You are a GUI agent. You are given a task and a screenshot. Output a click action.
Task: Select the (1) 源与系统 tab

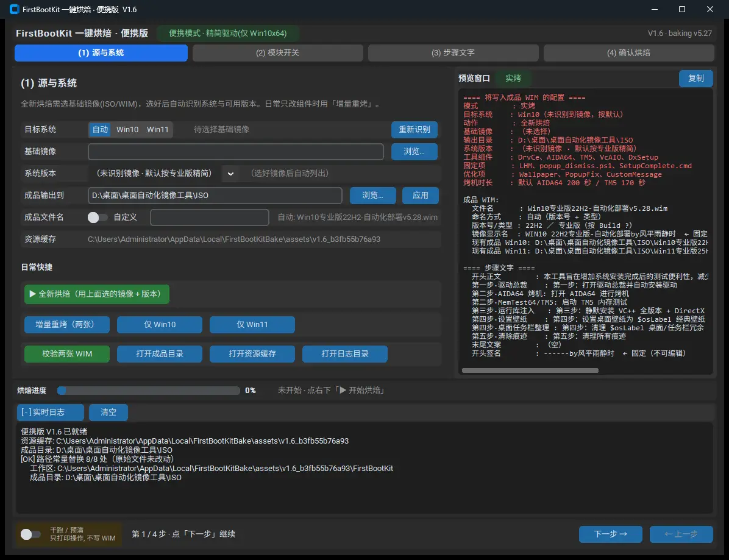coord(101,53)
